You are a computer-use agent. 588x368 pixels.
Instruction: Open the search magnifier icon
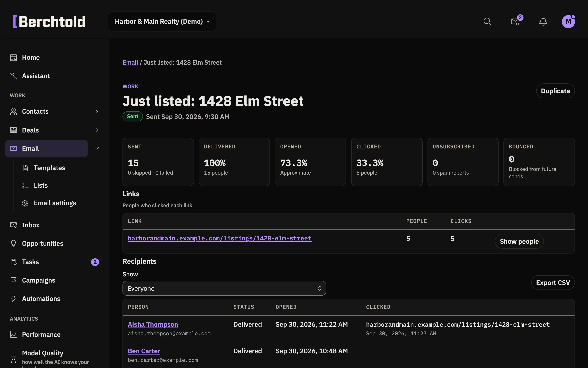[x=487, y=21]
